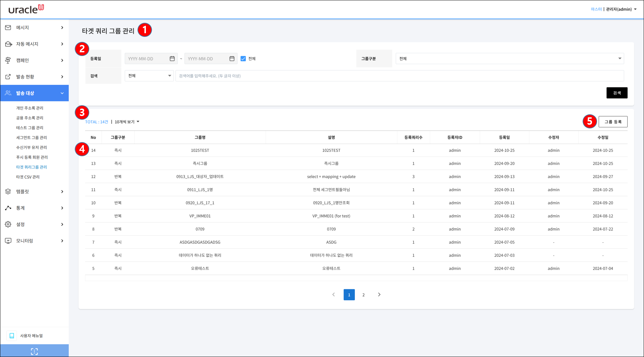Click the TOTAL : 14건 count text
The image size is (644, 357).
point(97,122)
